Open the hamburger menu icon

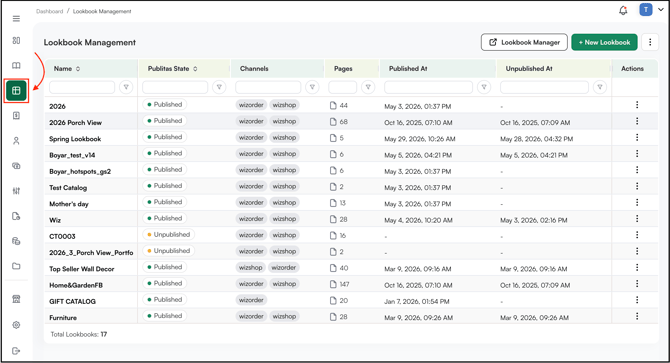pos(16,18)
